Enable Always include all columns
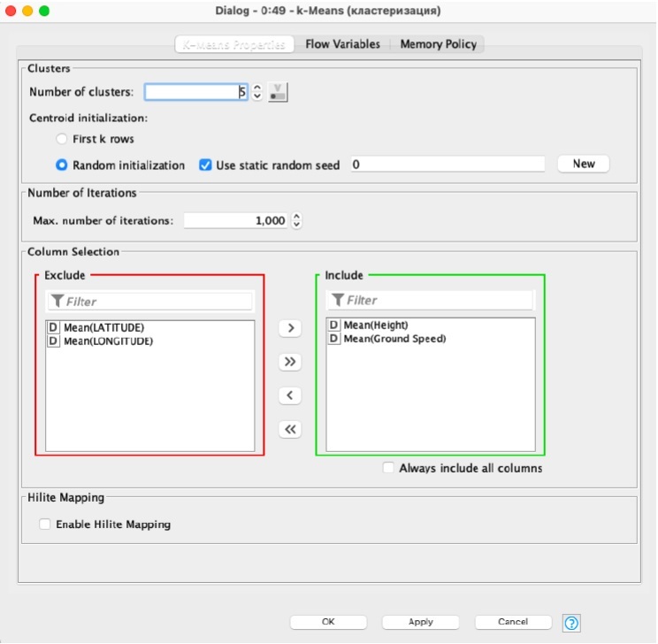658x644 pixels. (x=388, y=468)
